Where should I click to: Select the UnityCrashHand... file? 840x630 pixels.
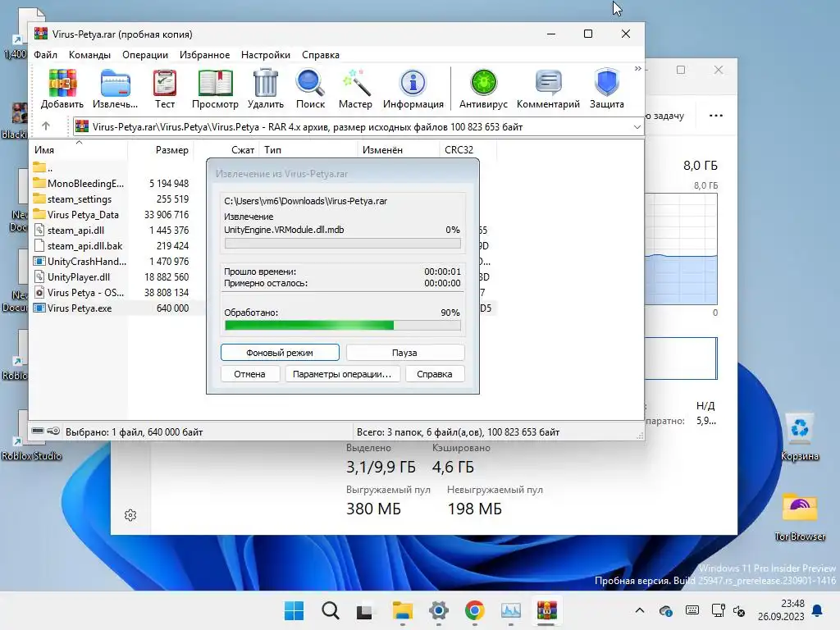(80, 261)
